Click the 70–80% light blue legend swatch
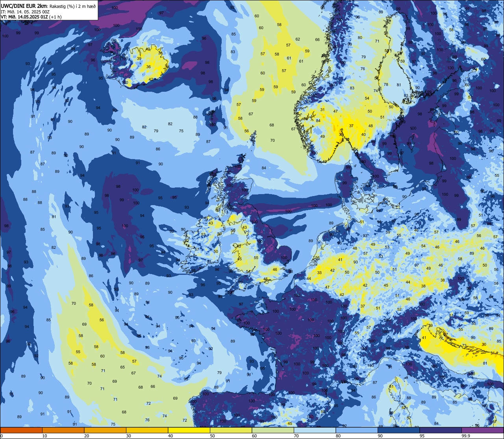 tap(315, 430)
